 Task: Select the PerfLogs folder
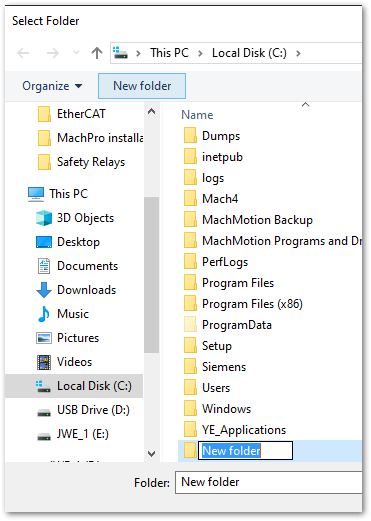pos(216,262)
